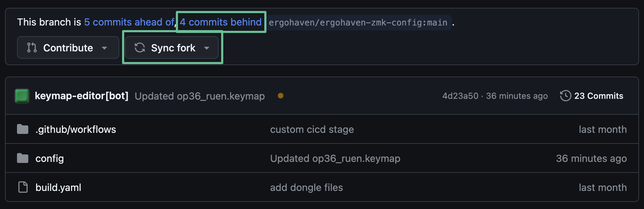The height and width of the screenshot is (209, 644).
Task: Open commit hash 4d23a50
Action: [460, 96]
